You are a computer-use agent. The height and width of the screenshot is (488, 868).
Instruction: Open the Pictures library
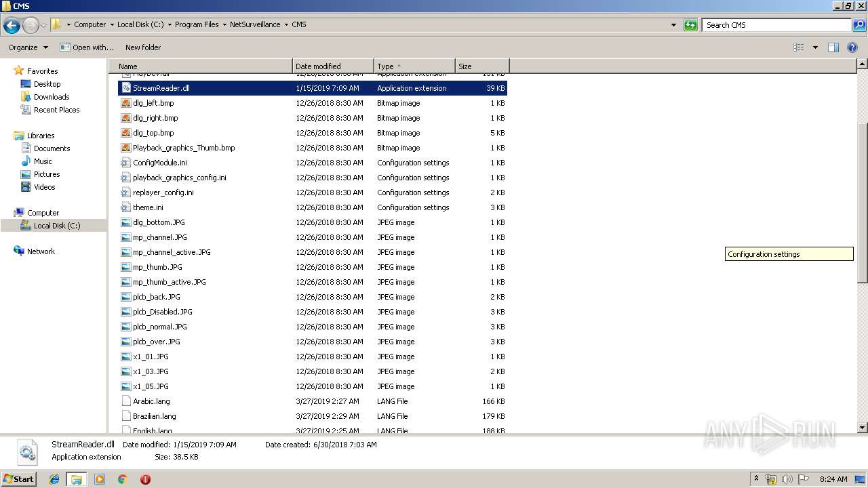pyautogui.click(x=47, y=174)
